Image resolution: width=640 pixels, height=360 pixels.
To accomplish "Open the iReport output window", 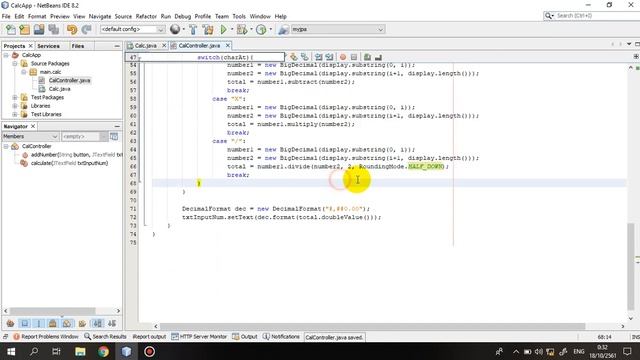I will [x=149, y=337].
